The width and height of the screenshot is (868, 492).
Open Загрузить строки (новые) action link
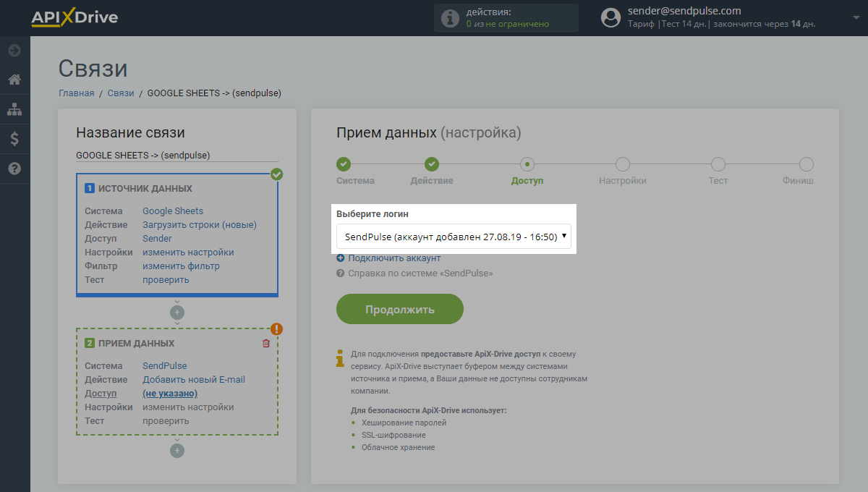(200, 225)
